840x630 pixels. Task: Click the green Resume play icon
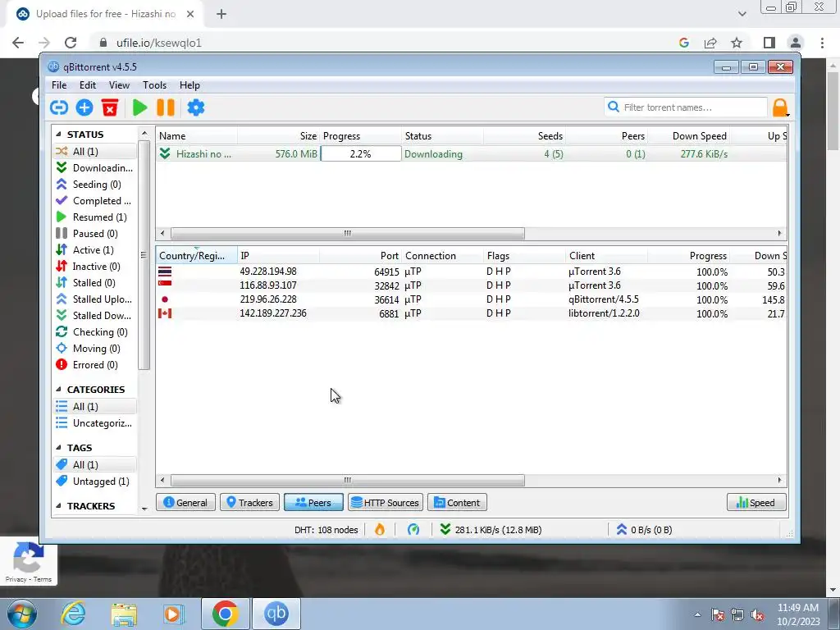point(139,107)
